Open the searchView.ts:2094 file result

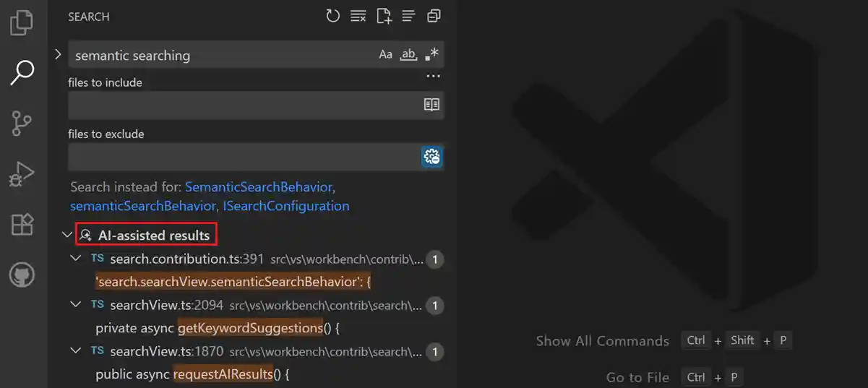(x=167, y=305)
